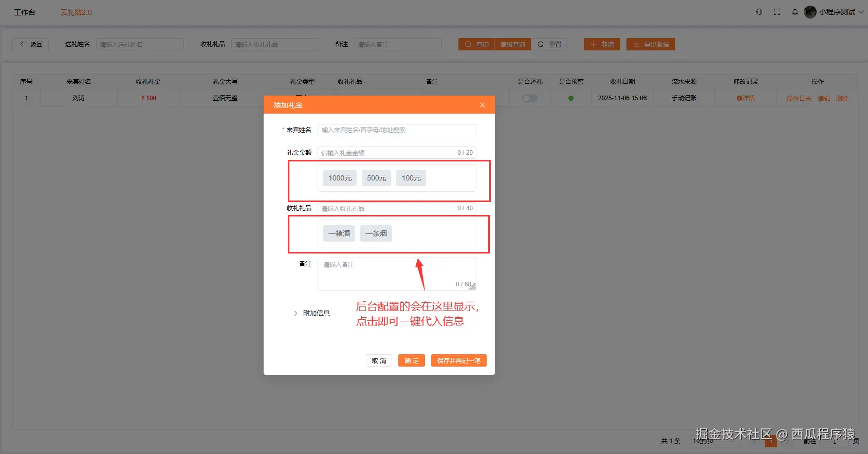Click the 2025-11-06 15:06 date cell

click(622, 98)
